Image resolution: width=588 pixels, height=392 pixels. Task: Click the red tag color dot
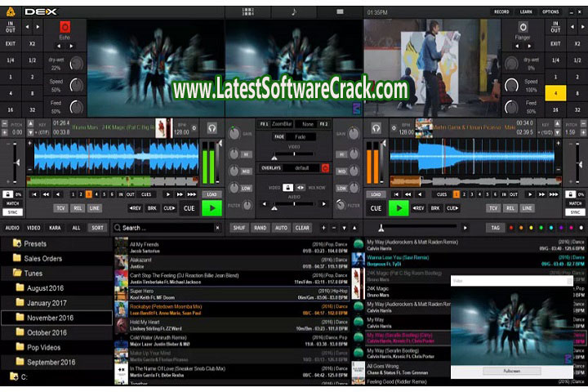(x=511, y=228)
